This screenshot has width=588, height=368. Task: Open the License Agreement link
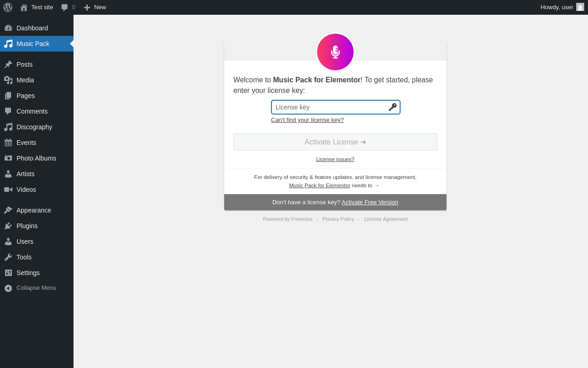[x=386, y=219]
